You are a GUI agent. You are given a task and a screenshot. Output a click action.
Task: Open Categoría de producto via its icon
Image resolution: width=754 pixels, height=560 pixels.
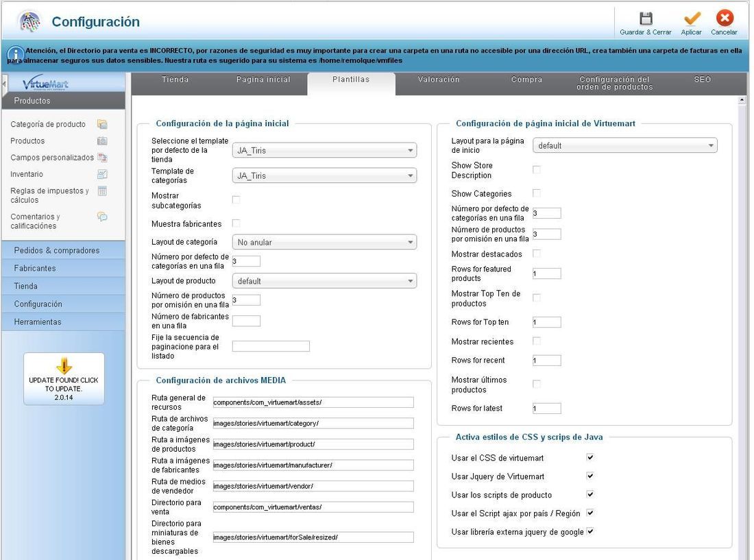coord(102,125)
